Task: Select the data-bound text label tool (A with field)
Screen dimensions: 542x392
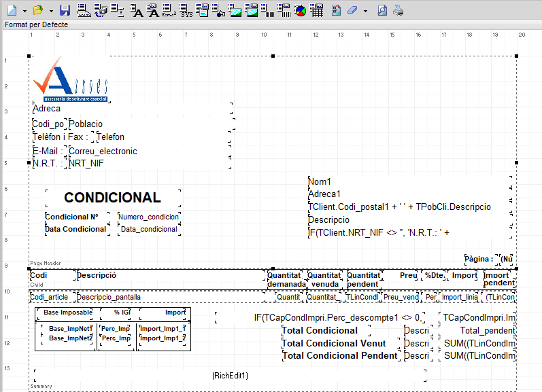Action: point(153,10)
